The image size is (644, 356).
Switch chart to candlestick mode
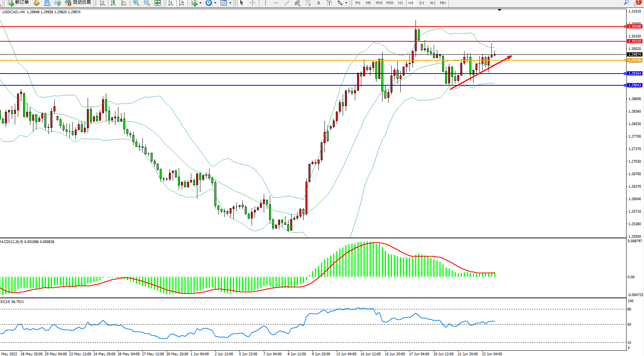point(113,3)
